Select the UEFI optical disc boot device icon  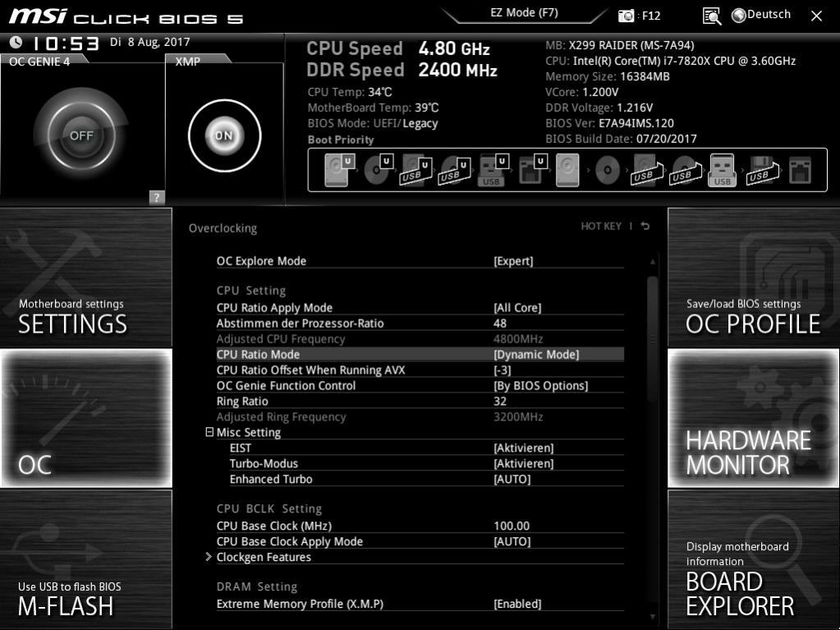click(379, 170)
